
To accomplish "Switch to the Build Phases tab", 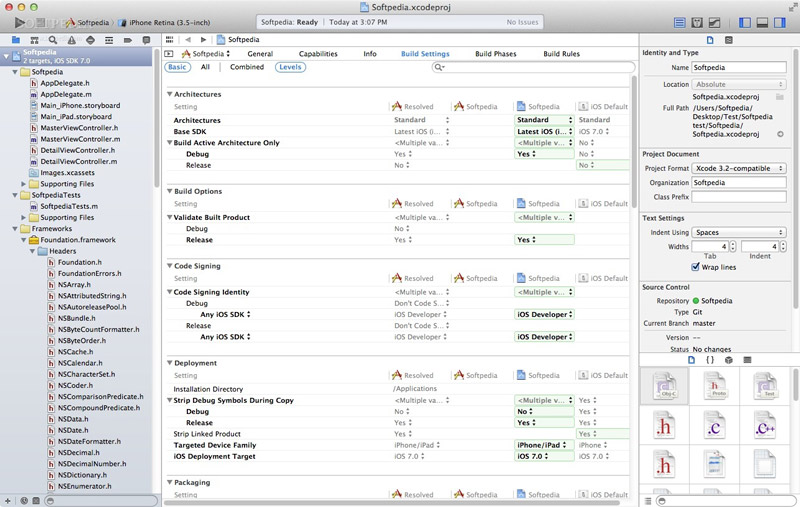I will (495, 54).
